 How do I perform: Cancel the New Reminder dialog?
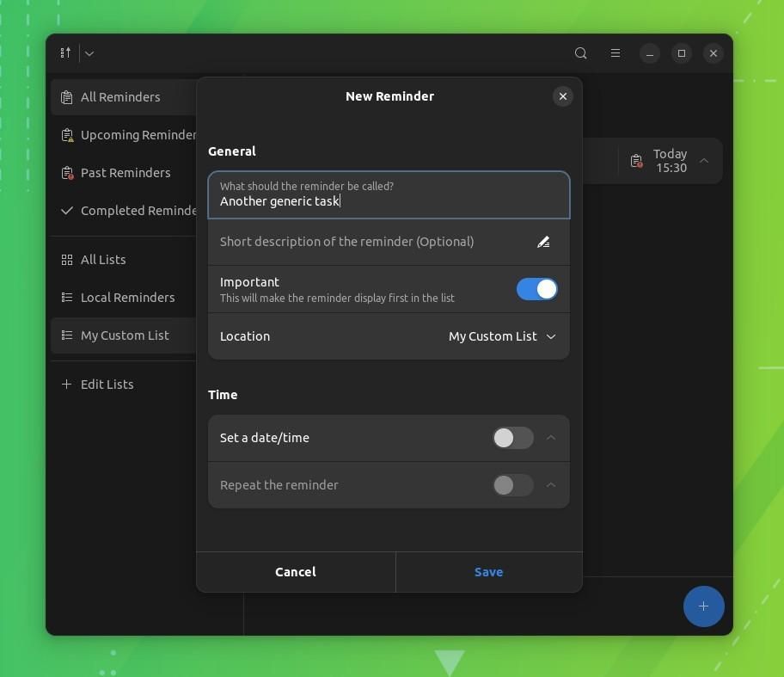coord(295,571)
